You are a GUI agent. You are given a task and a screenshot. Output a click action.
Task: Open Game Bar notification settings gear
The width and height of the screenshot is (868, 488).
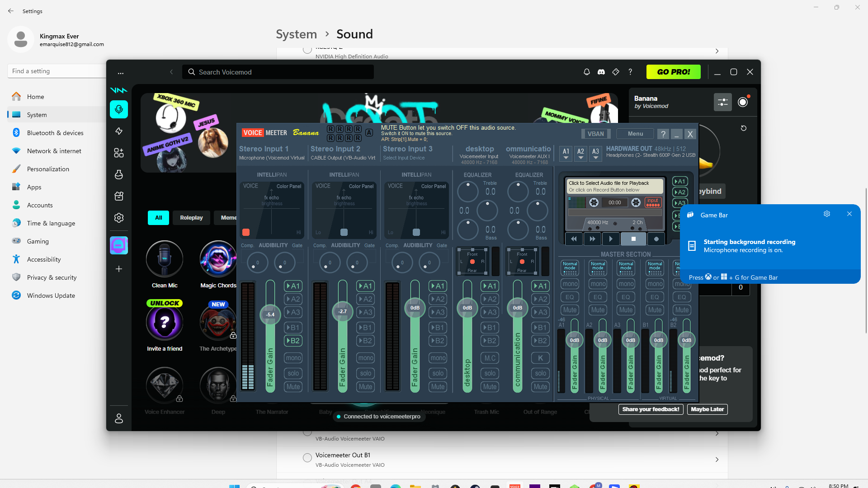pyautogui.click(x=827, y=214)
